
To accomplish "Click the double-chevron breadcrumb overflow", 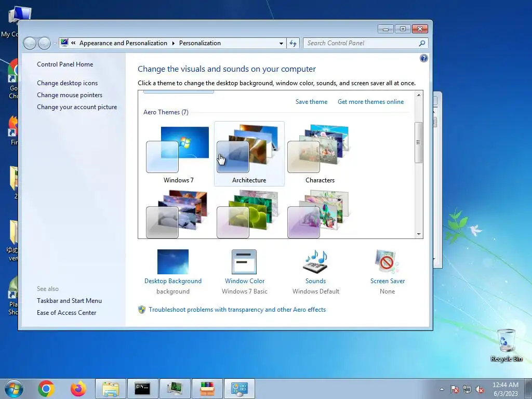I will 73,43.
